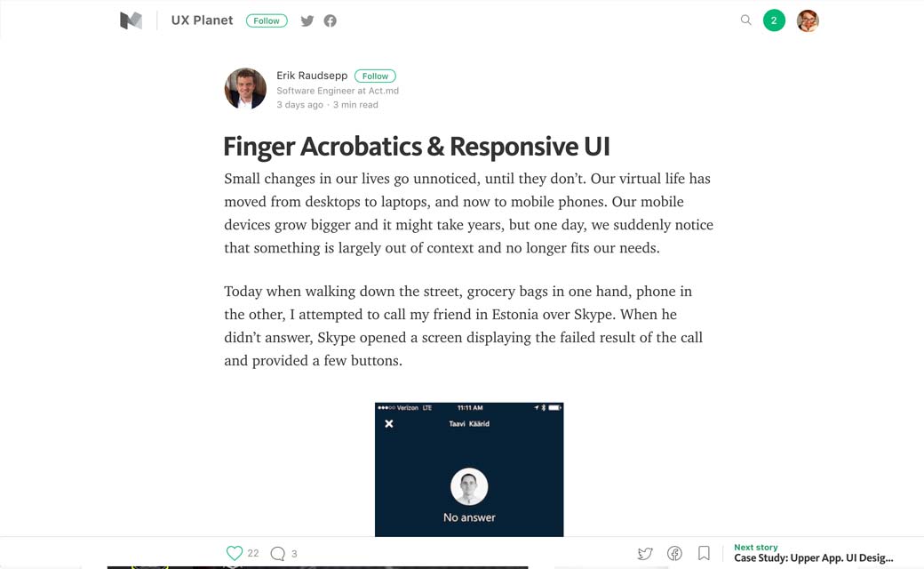Open UX Planet's Facebook page in header
Image resolution: width=924 pixels, height=569 pixels.
pos(330,20)
